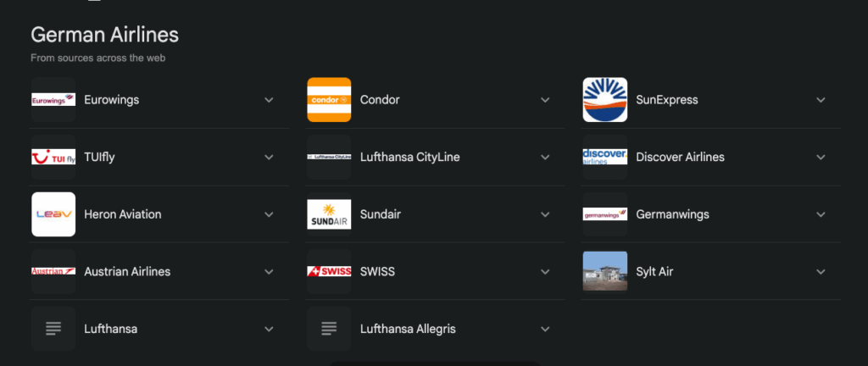Image resolution: width=868 pixels, height=366 pixels.
Task: Expand the Eurowings entry chevron
Action: (x=269, y=100)
